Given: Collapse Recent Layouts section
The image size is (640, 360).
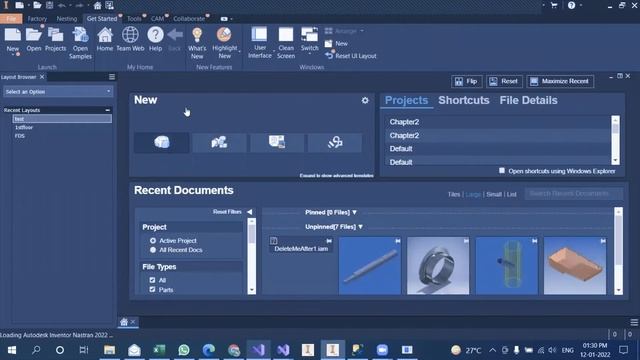Looking at the screenshot, I should click(107, 110).
